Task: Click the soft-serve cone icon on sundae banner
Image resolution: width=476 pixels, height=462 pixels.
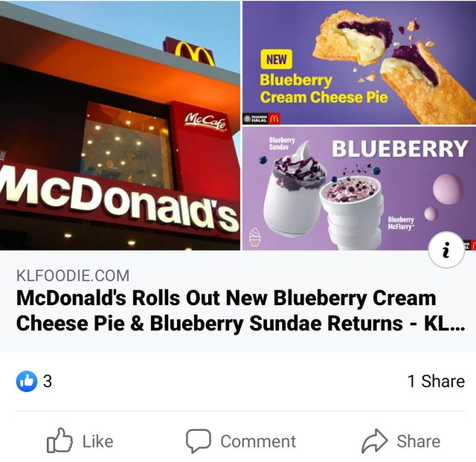Action: pos(254,237)
